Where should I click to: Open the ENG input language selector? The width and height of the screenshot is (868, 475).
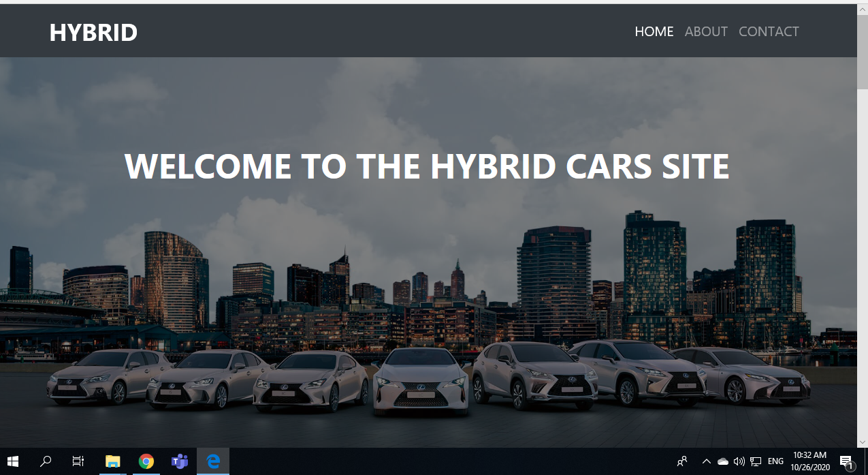(775, 461)
